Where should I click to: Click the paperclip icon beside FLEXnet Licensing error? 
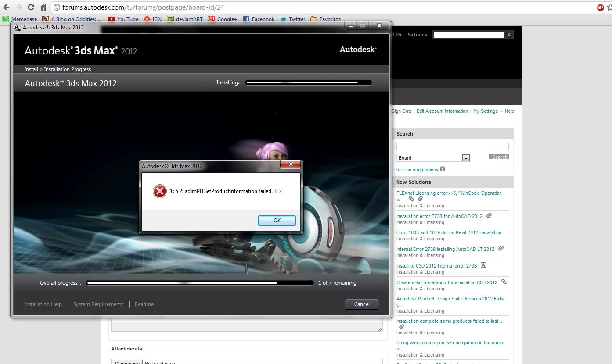420,199
